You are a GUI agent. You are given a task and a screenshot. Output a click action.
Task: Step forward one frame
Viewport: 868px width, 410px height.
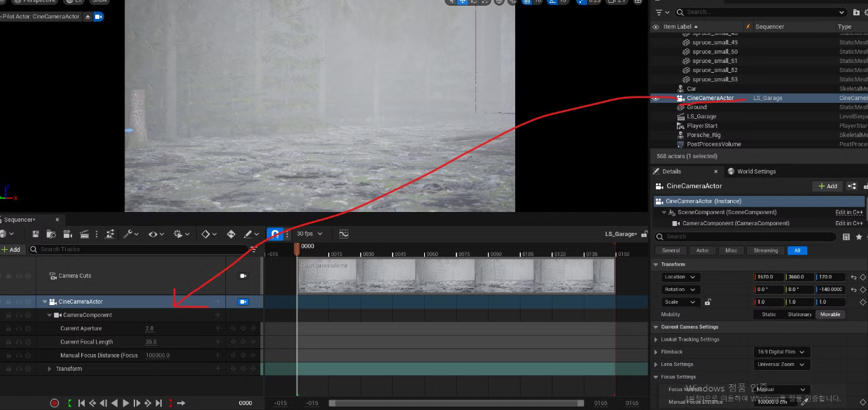[137, 403]
